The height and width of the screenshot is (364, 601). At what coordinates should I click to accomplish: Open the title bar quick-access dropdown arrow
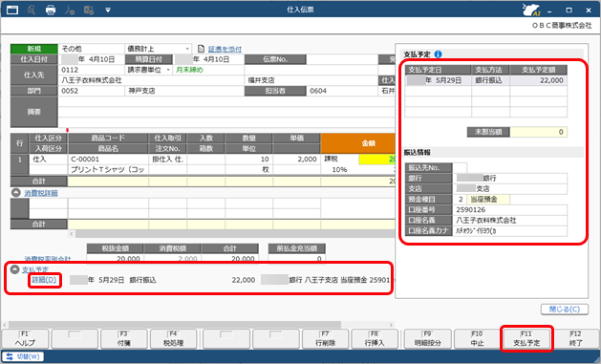coord(108,10)
